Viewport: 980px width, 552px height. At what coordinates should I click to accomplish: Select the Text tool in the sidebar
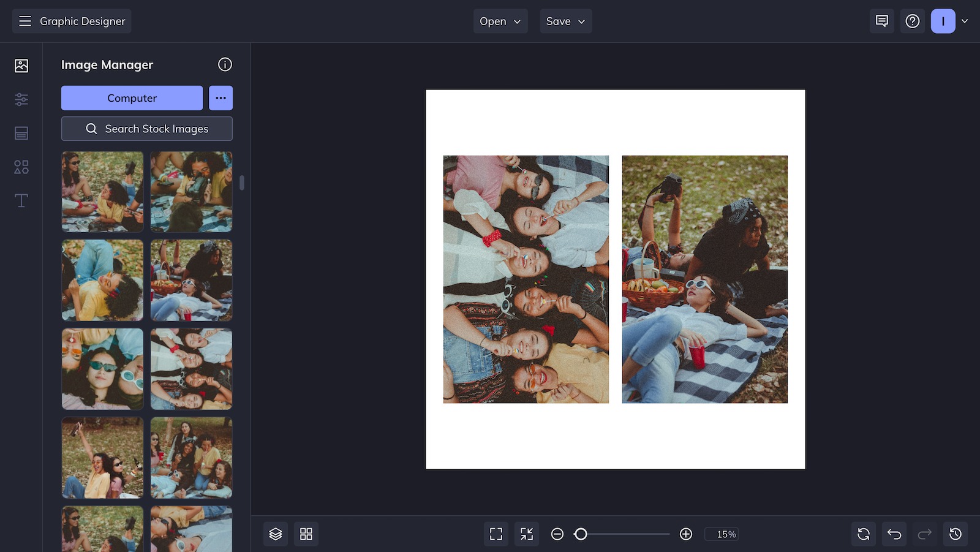[21, 200]
